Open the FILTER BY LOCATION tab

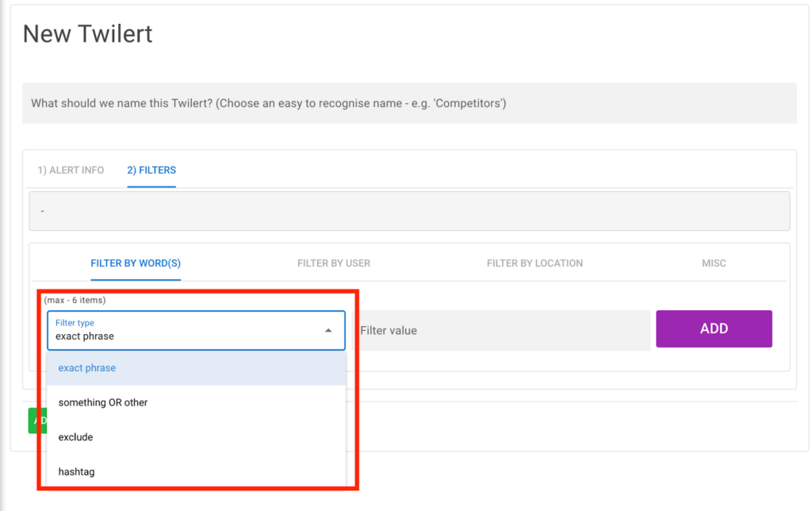(534, 263)
